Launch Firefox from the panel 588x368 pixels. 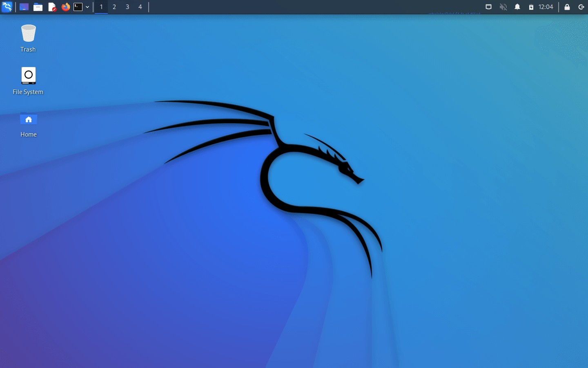tap(66, 7)
